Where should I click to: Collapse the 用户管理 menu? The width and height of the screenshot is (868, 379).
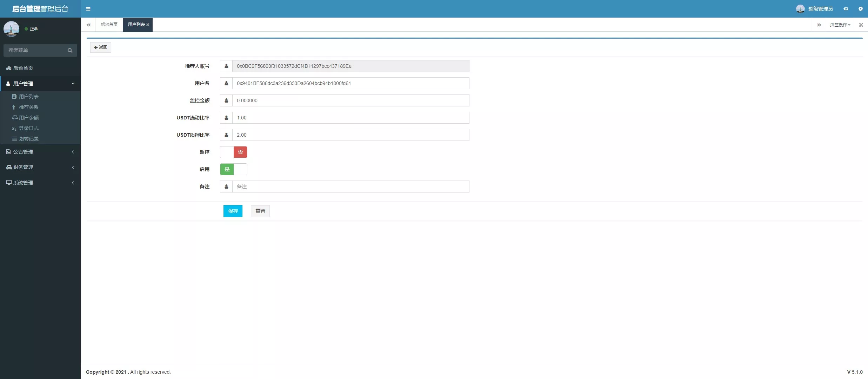point(40,84)
